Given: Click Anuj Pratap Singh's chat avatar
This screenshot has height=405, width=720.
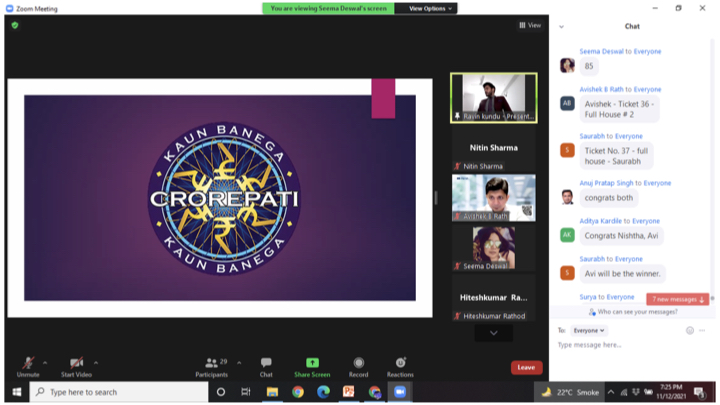Looking at the screenshot, I should [567, 197].
